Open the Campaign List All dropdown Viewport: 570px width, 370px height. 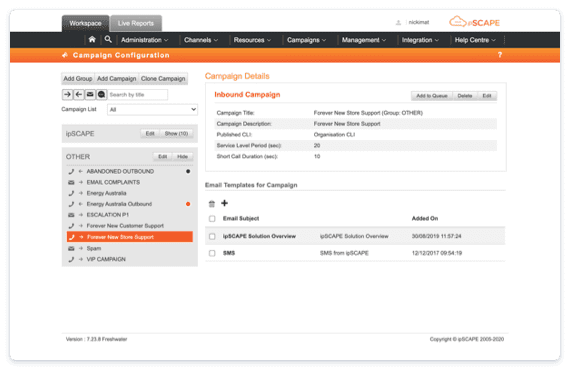tap(152, 109)
